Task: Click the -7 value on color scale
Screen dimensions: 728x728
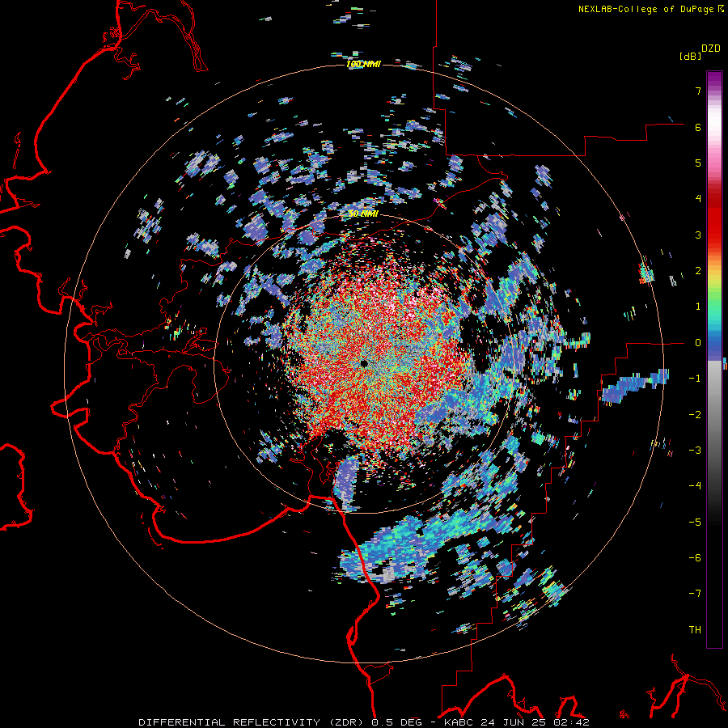Action: (695, 594)
